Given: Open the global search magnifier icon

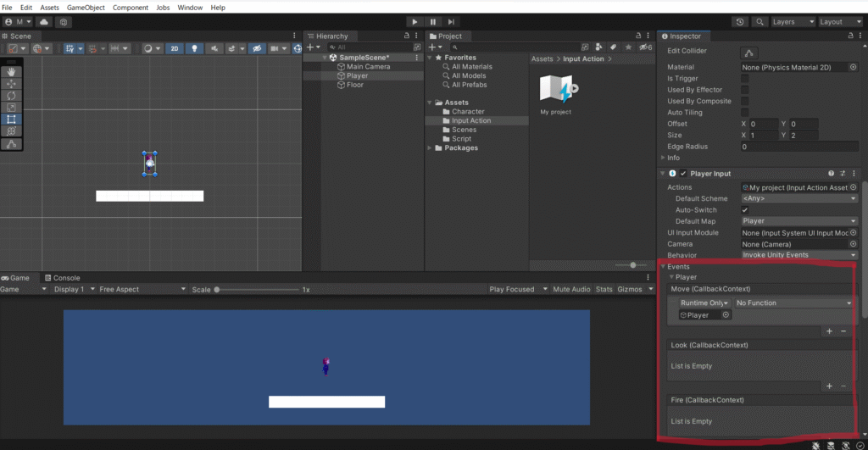Looking at the screenshot, I should (x=759, y=22).
